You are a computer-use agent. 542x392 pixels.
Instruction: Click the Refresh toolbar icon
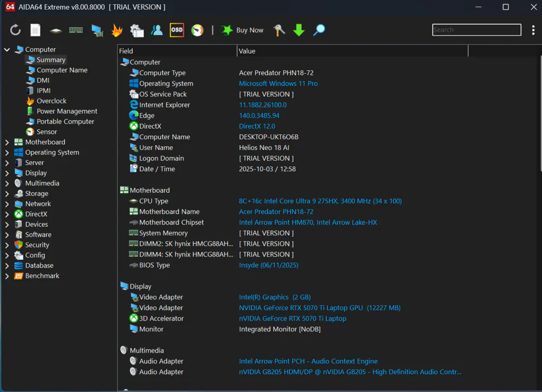coord(15,30)
